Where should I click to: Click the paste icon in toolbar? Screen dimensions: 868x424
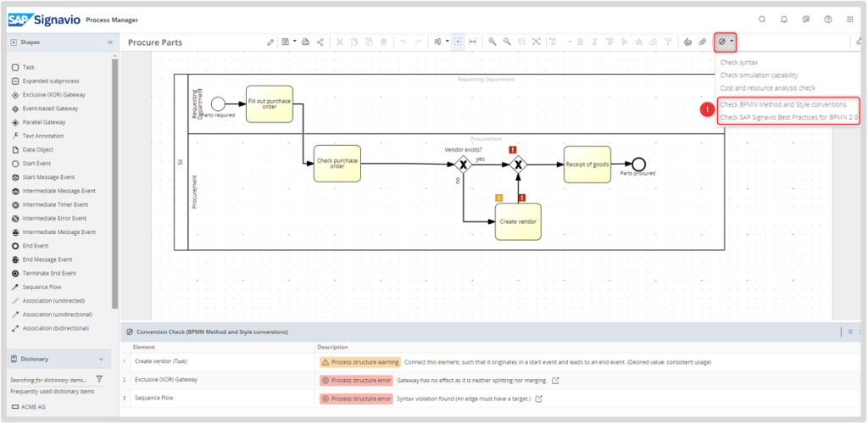coord(369,42)
